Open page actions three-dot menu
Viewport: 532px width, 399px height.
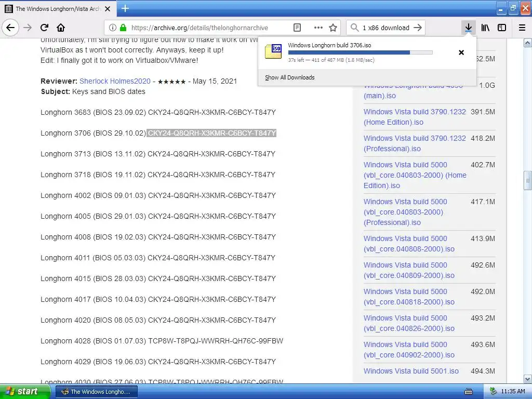[318, 28]
